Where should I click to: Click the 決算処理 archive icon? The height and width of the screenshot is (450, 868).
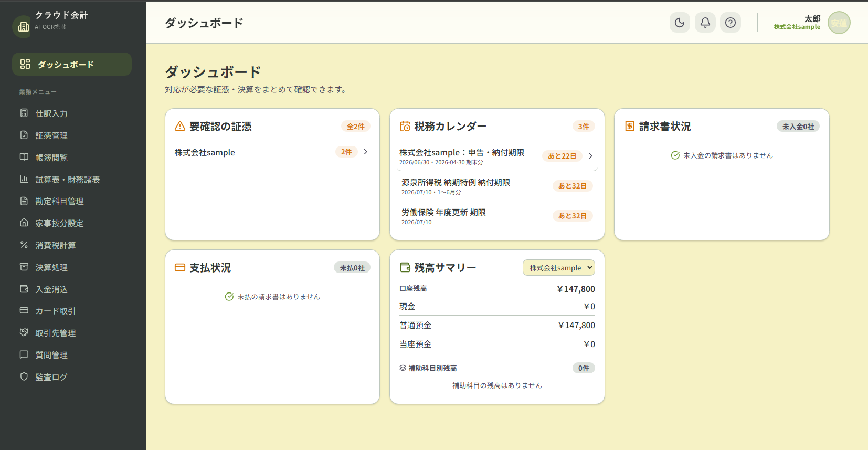[x=24, y=267]
